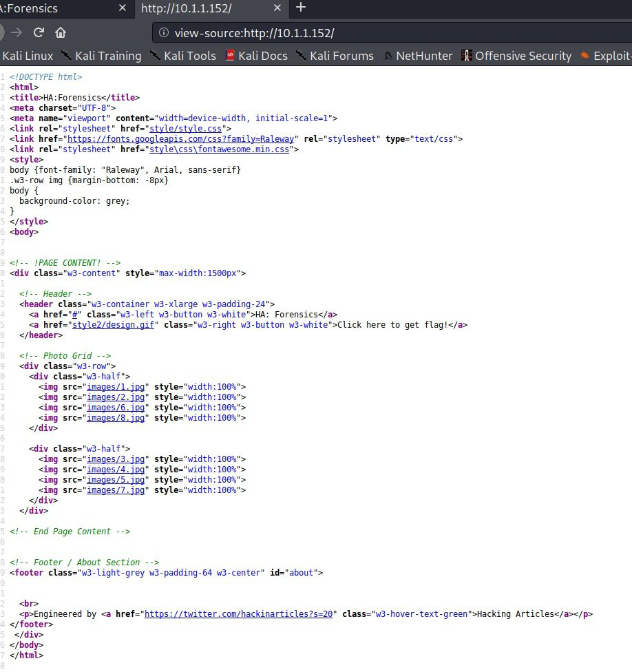Click the "<!DOCTYPE html>" line

coord(46,77)
